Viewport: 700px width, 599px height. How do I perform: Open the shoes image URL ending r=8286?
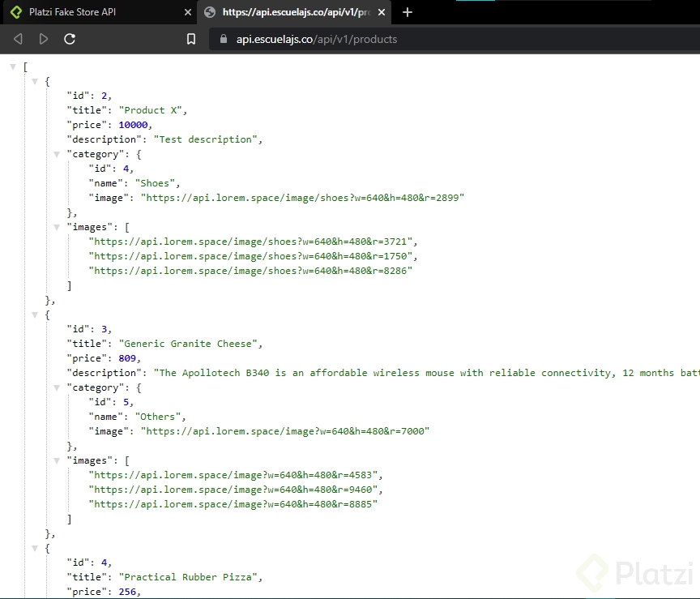point(250,271)
